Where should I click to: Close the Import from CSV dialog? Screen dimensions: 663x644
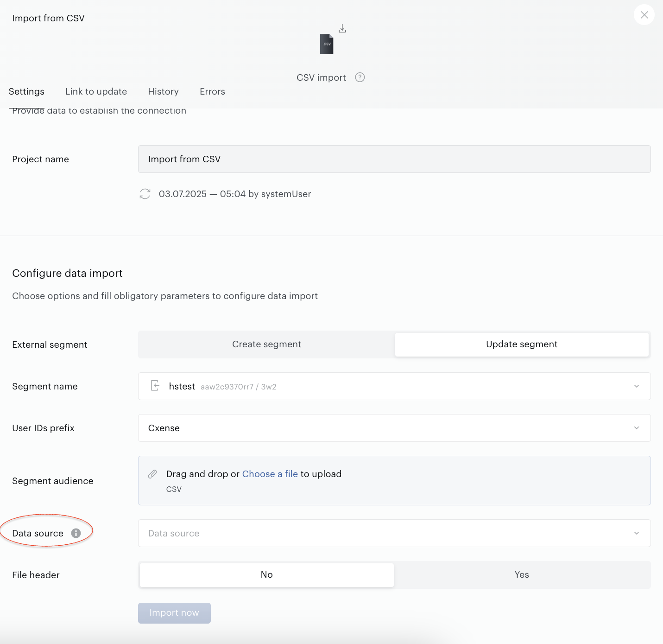(x=644, y=15)
